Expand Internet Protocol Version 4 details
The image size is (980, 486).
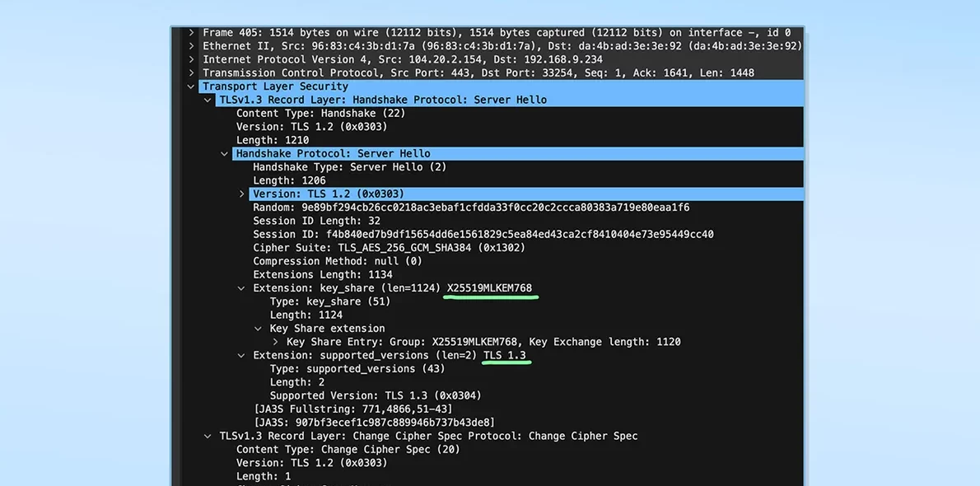(191, 59)
